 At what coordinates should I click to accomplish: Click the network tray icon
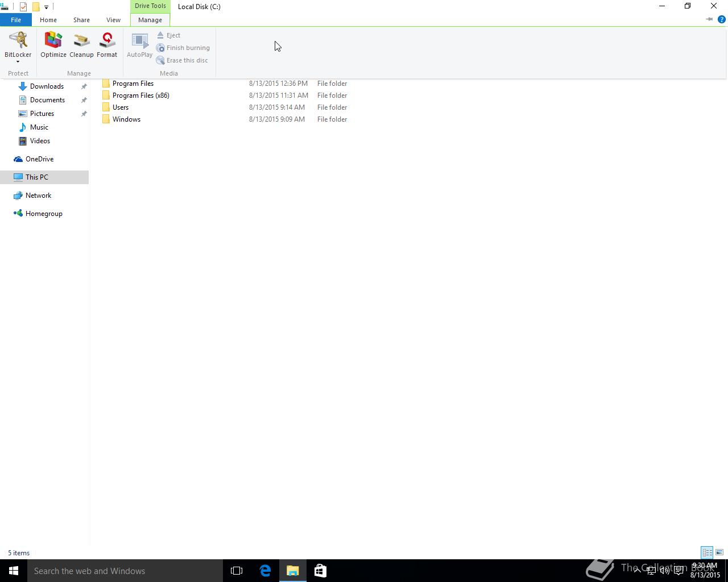tap(651, 571)
